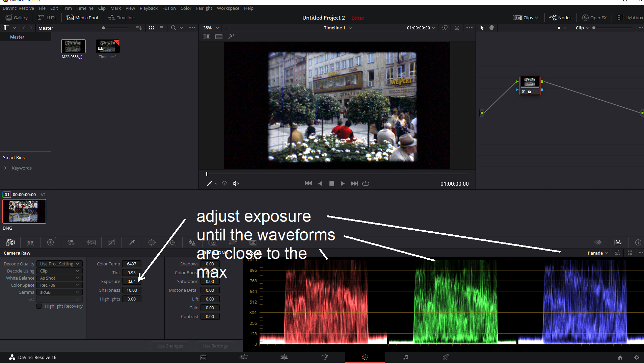This screenshot has height=363, width=644.
Task: Open Decode Quality dropdown
Action: [x=59, y=264]
